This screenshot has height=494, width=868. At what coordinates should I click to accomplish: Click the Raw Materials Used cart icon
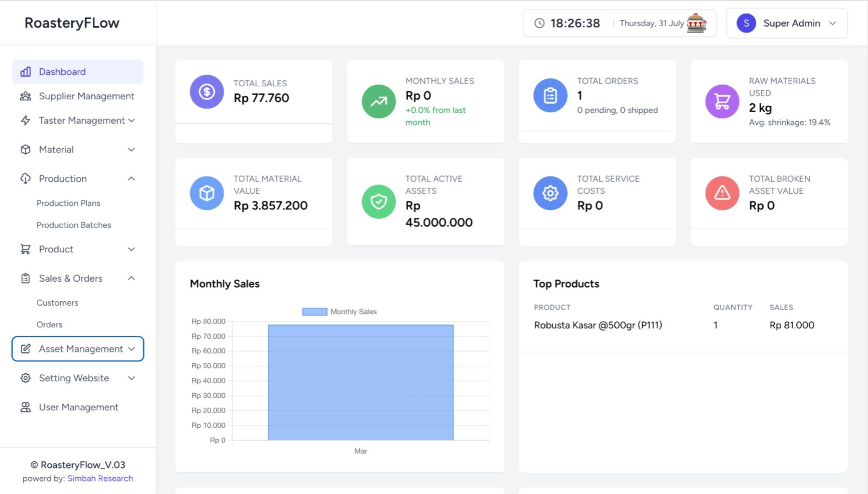pos(721,102)
